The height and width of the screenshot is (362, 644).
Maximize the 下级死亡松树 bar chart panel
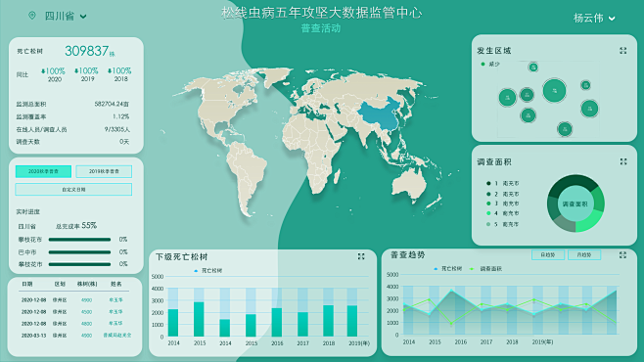(361, 256)
